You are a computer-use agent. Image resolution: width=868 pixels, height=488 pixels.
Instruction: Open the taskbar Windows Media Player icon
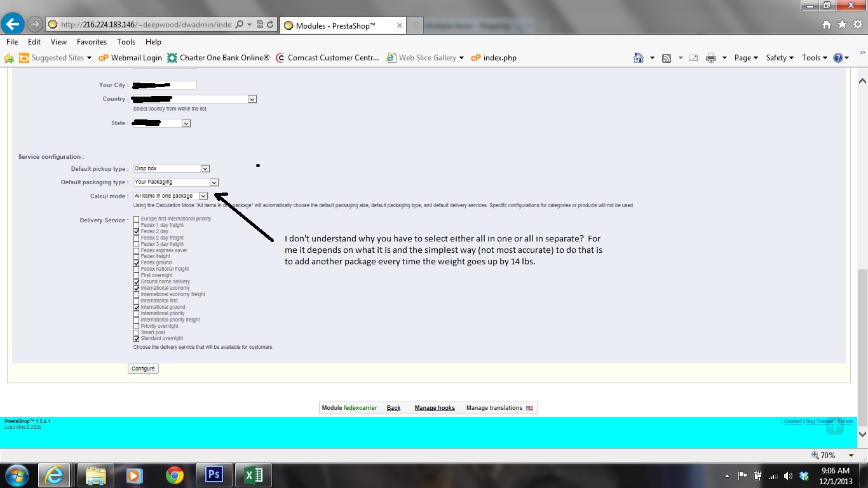[x=135, y=475]
